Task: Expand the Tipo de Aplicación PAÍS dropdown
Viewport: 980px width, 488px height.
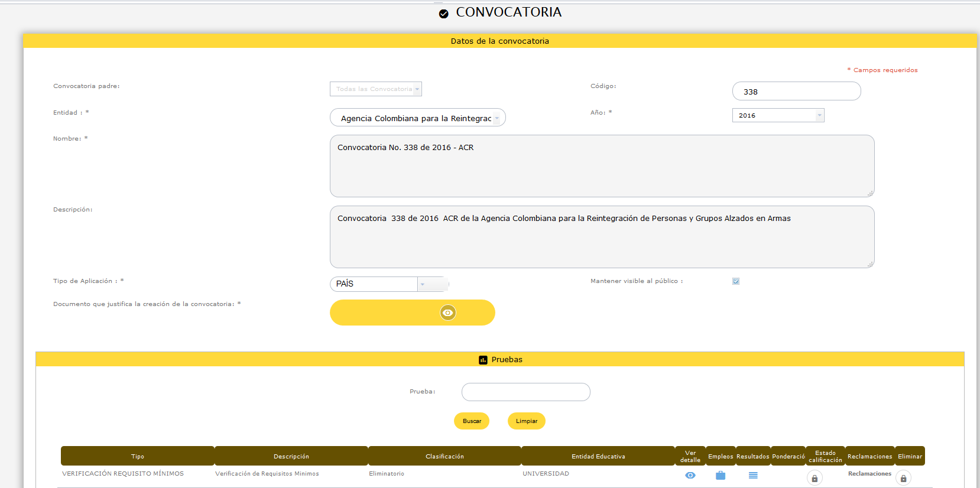Action: 422,284
